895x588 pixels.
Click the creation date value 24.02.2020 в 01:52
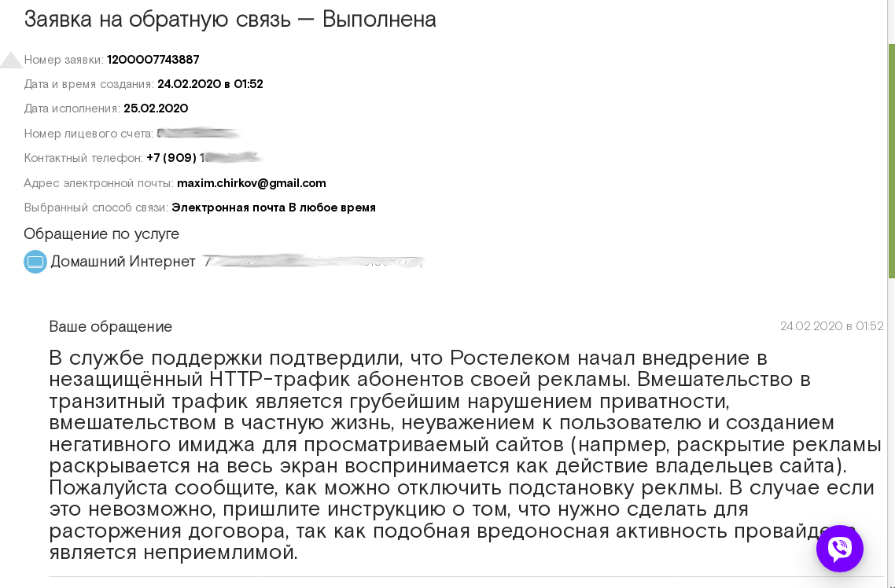pyautogui.click(x=210, y=84)
